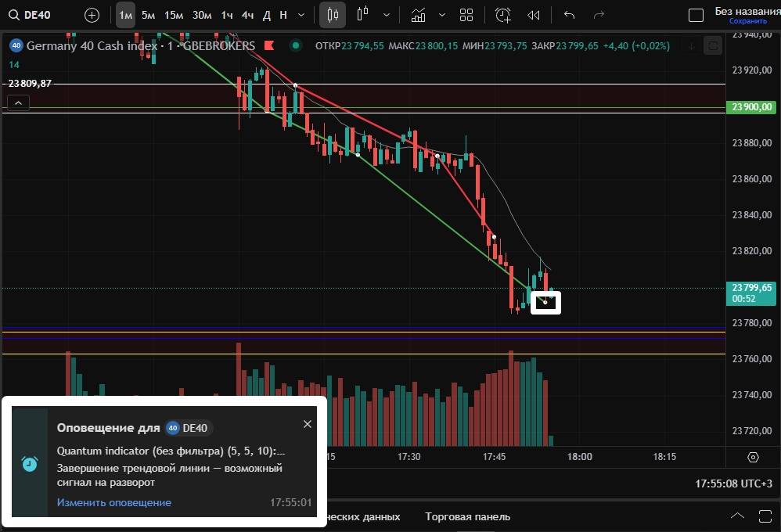Expand the bottom panel with the up chevron
Screen dimensions: 781x532
click(737, 516)
